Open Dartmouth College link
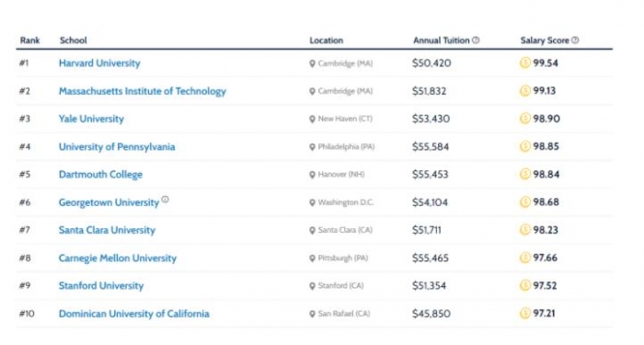This screenshot has height=345, width=644. tap(100, 175)
